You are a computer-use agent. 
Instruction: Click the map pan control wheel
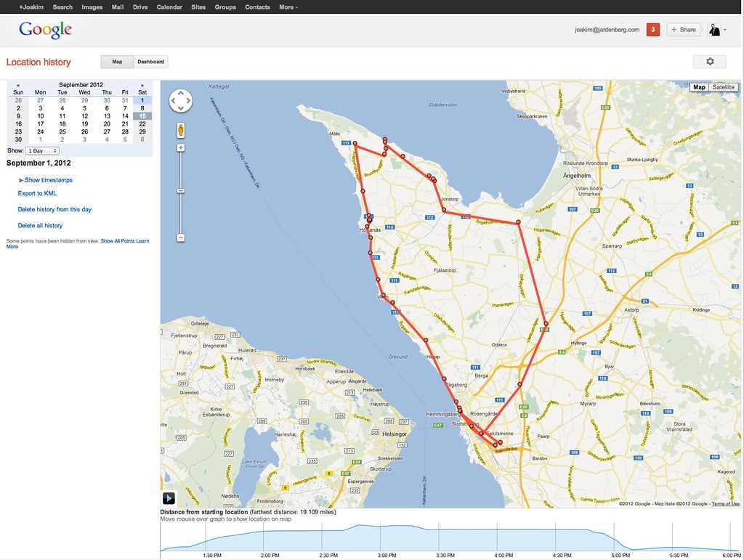click(181, 100)
